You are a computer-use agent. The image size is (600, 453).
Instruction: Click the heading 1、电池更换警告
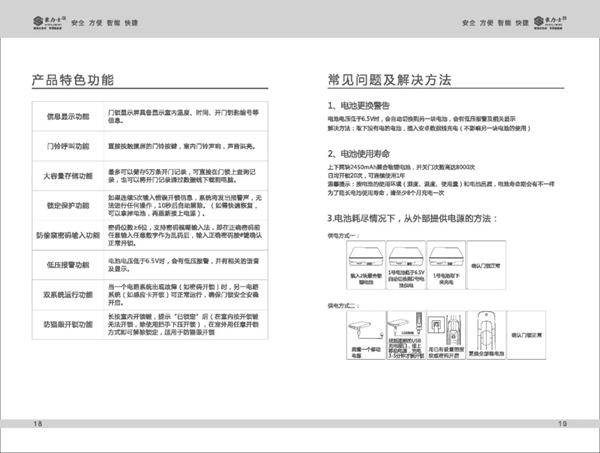tap(359, 106)
